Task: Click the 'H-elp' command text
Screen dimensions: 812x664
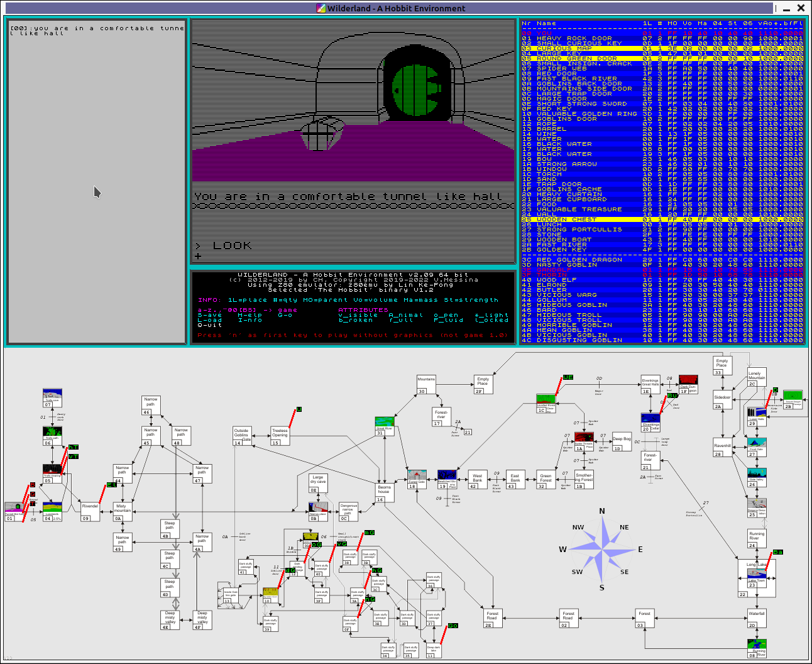Action: 250,315
